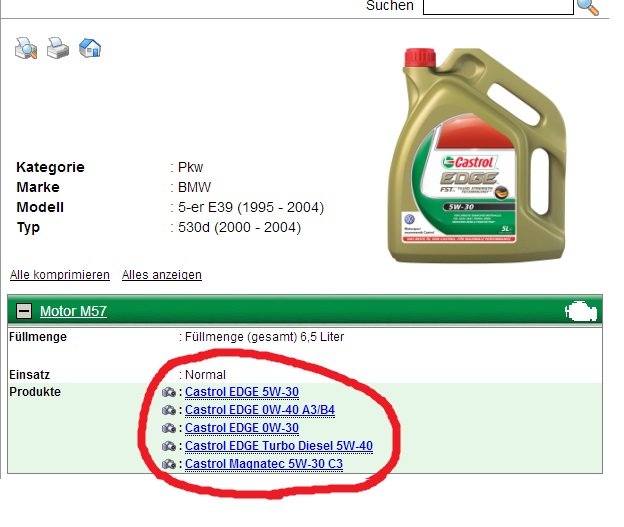Viewport: 624px width, 527px height.
Task: Click the search magnifier icon
Action: tap(588, 7)
